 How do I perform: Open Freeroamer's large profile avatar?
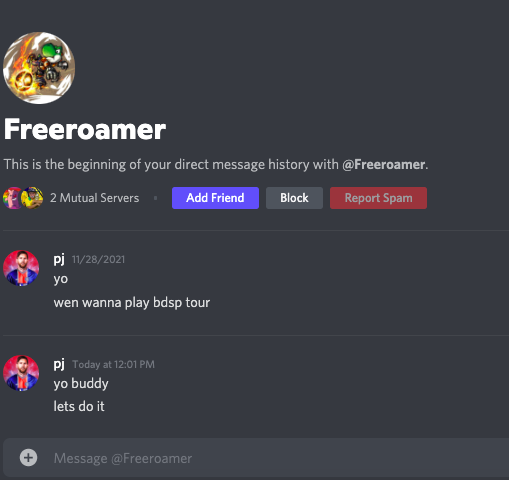[x=39, y=68]
